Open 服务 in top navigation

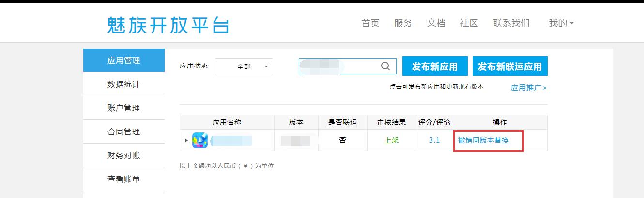tap(403, 23)
